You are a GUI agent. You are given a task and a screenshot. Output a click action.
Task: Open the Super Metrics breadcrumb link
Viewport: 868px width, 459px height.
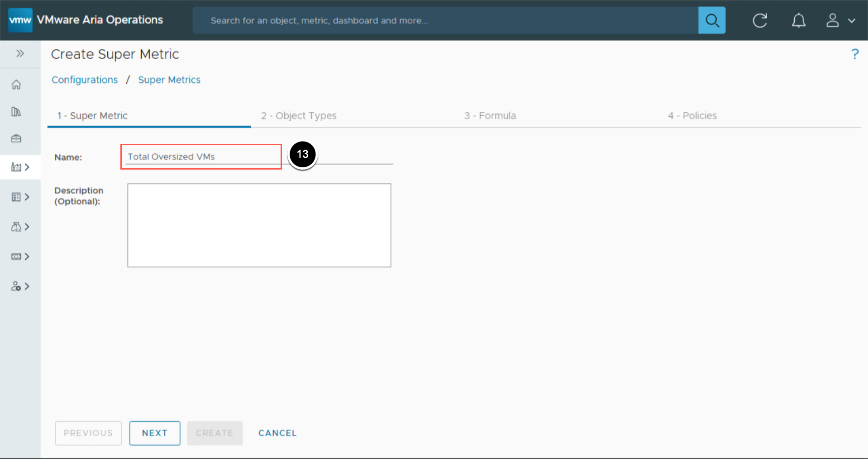pyautogui.click(x=169, y=80)
